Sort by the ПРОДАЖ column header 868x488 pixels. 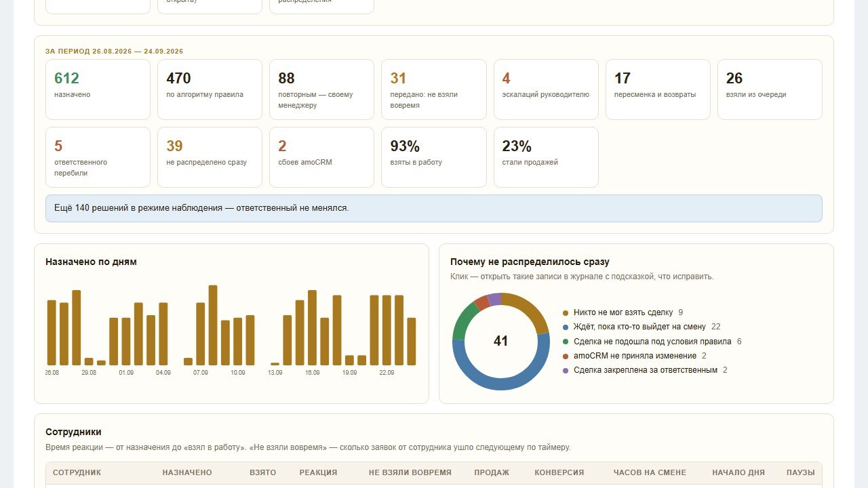(492, 472)
